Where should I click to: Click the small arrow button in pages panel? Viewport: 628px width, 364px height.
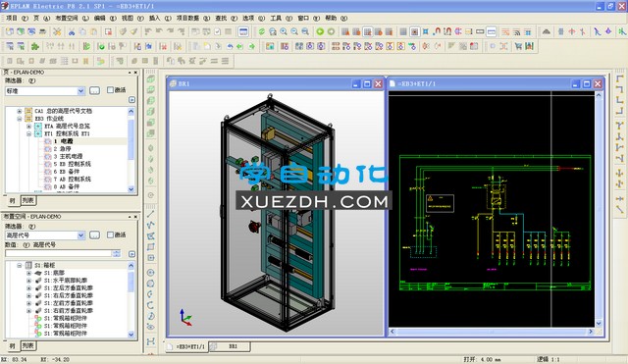coord(131,100)
